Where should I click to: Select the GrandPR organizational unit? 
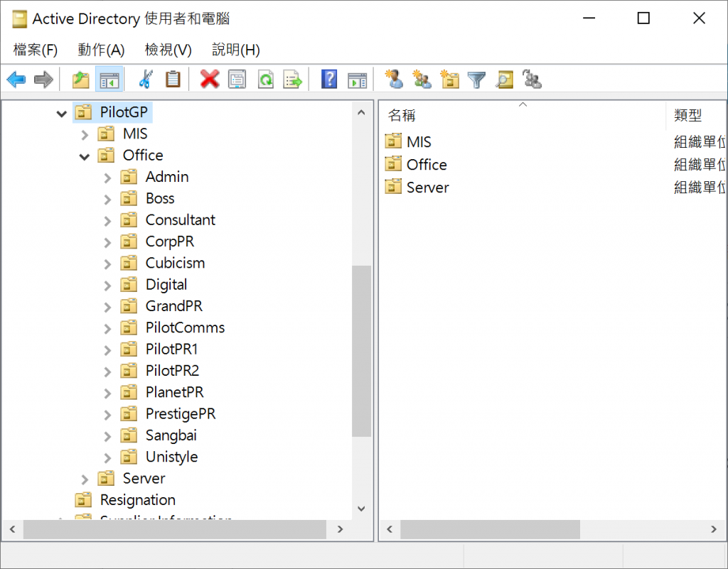click(174, 306)
